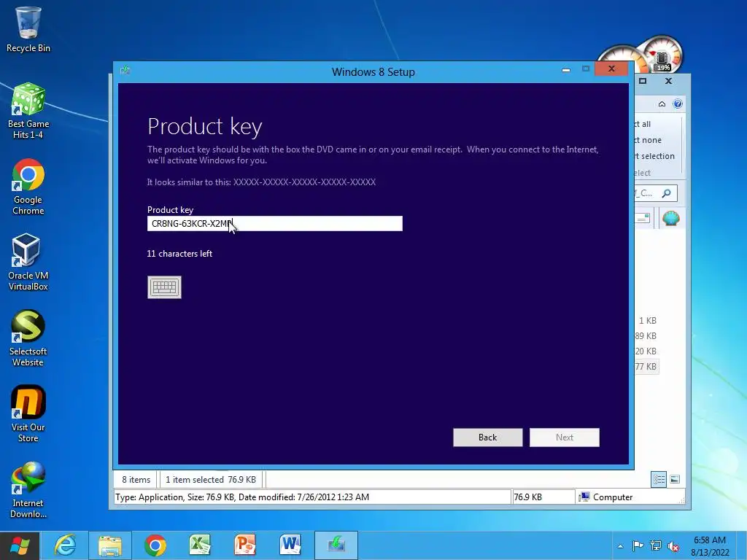747x560 pixels.
Task: Launch Excel from the taskbar
Action: pyautogui.click(x=200, y=545)
